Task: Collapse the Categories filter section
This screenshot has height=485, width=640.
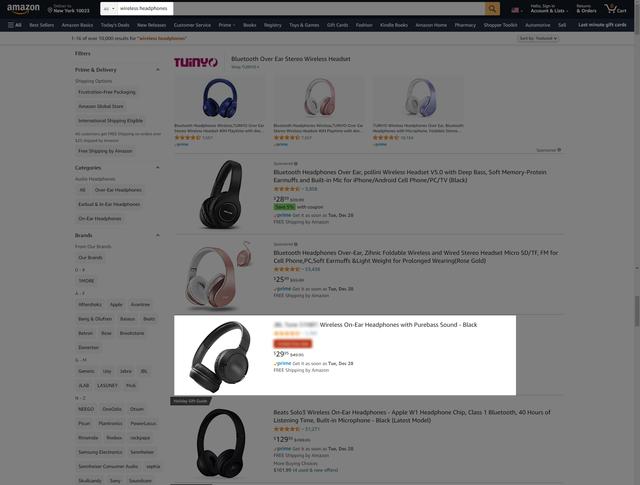Action: [x=158, y=168]
